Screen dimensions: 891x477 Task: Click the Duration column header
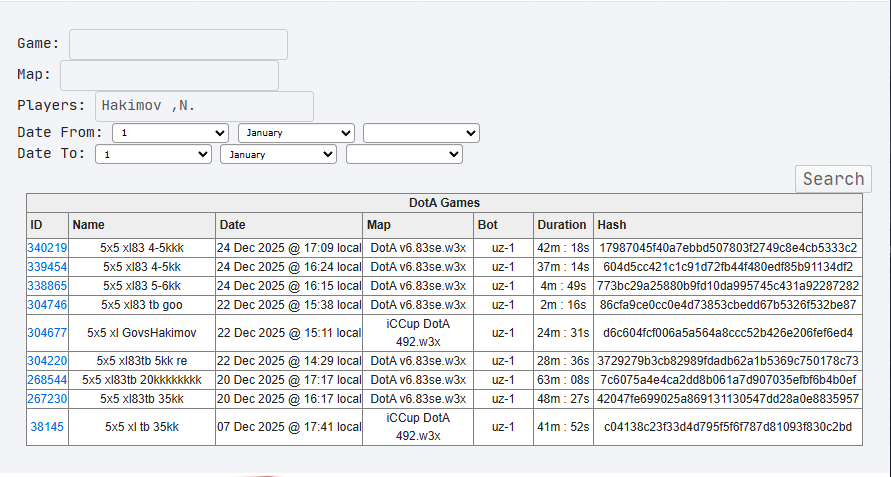563,225
